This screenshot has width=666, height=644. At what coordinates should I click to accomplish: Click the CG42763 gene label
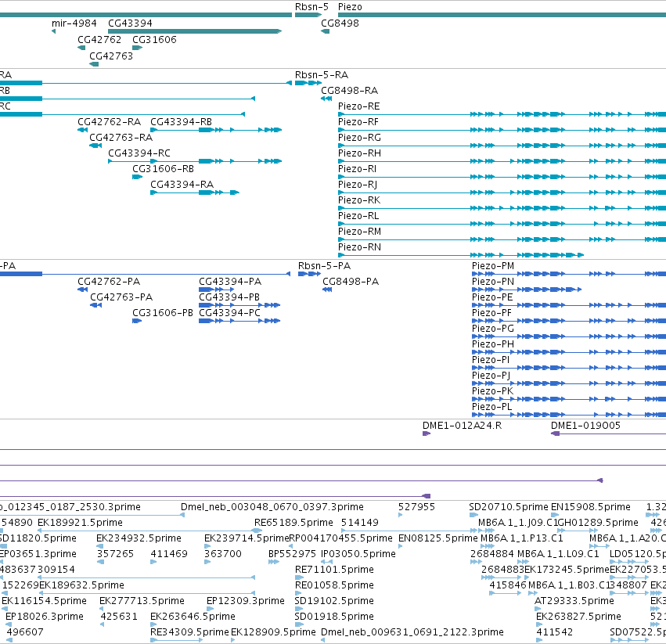[111, 56]
